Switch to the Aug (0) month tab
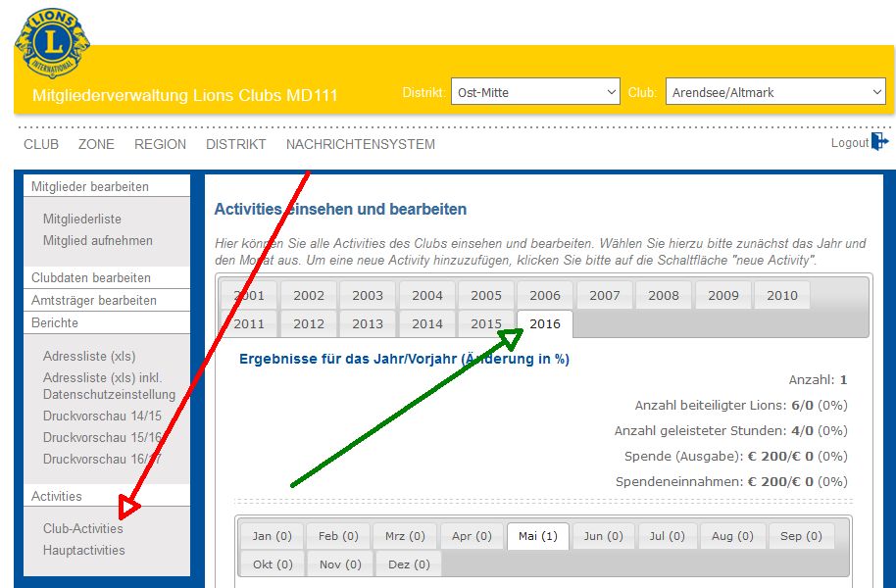 732,536
